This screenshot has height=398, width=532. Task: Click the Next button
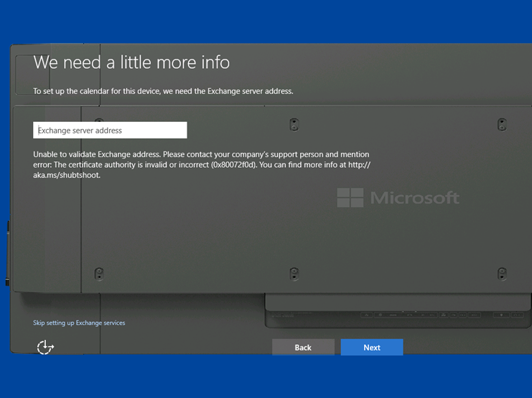pyautogui.click(x=372, y=347)
